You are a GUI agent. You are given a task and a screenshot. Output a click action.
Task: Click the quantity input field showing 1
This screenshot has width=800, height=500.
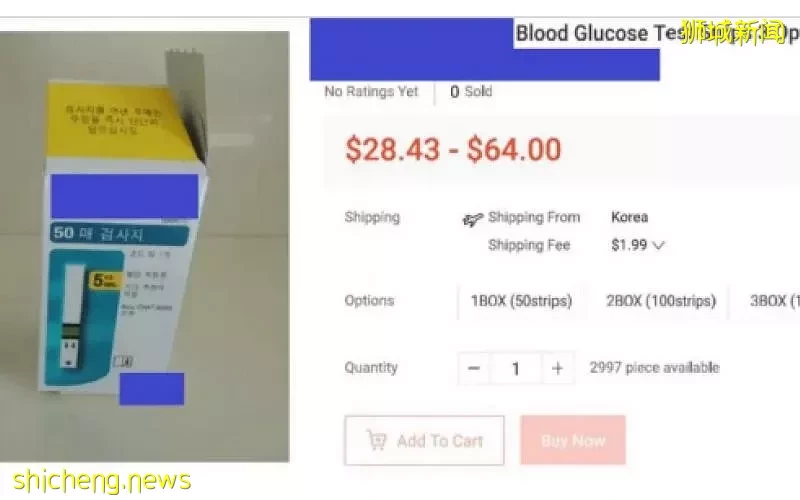[515, 368]
